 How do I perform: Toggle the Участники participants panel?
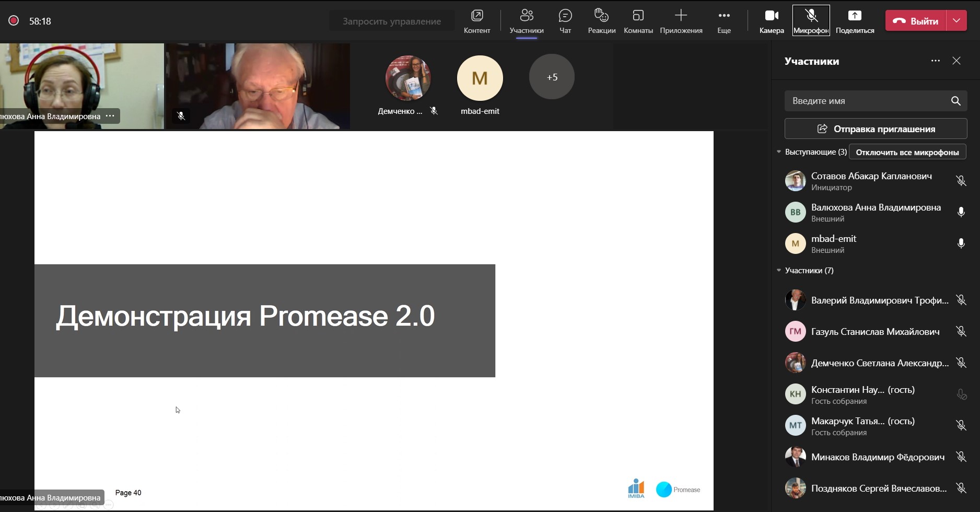tap(527, 21)
